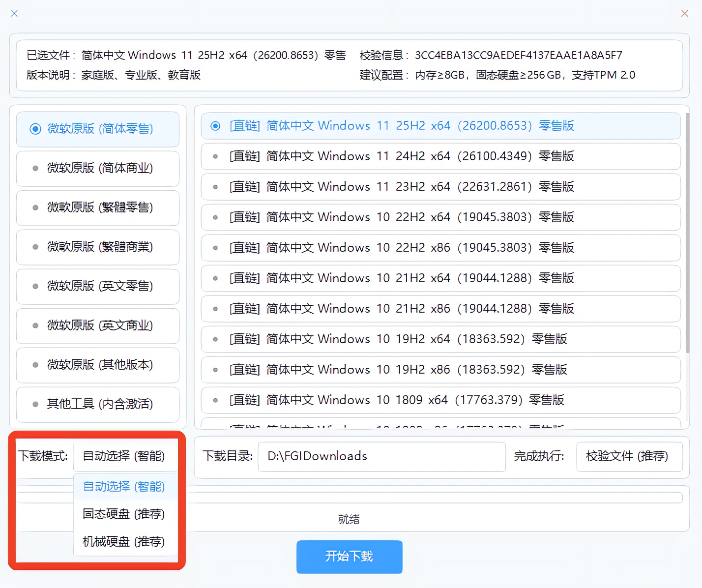Select Windows 11 25H2 x64 (26200.8653) list row

(x=441, y=126)
